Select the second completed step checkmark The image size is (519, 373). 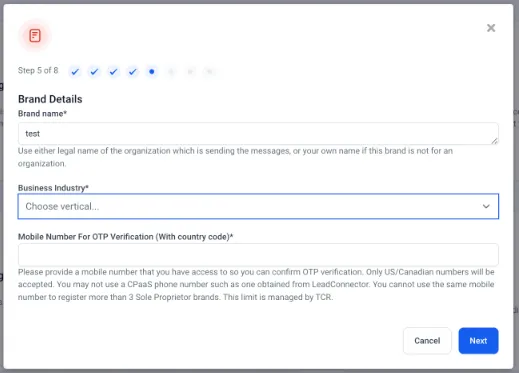coord(94,72)
